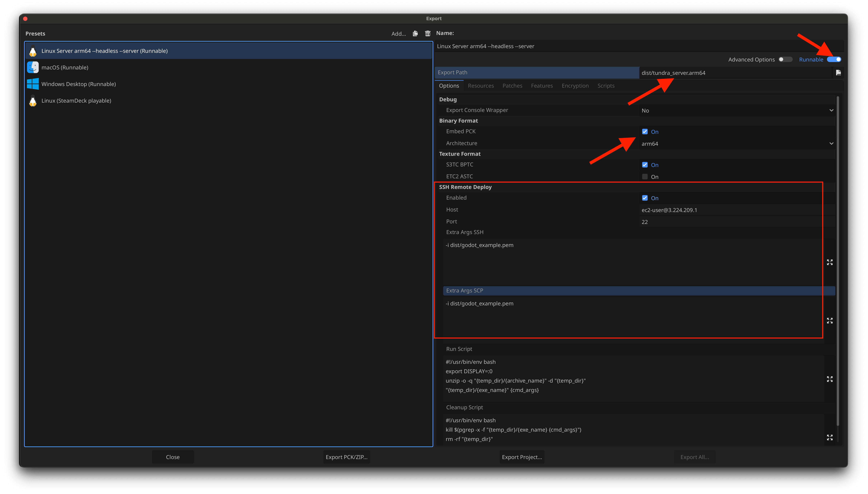Open the Export Console Wrapper dropdown
Screen dimensions: 868x494
(737, 111)
